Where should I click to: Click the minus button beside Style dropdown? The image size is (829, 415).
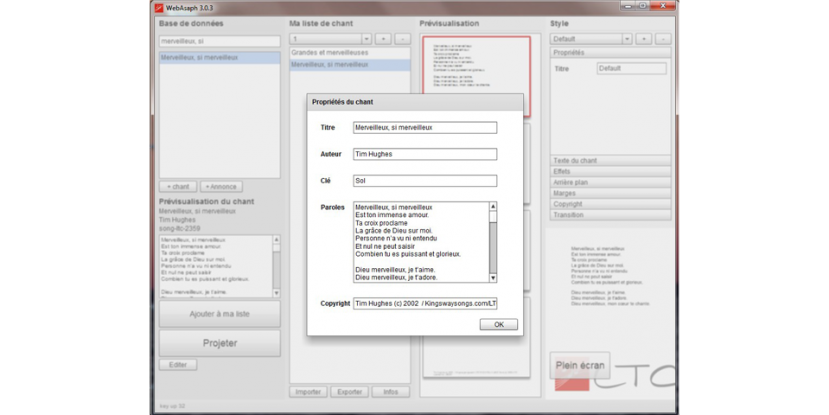point(663,39)
